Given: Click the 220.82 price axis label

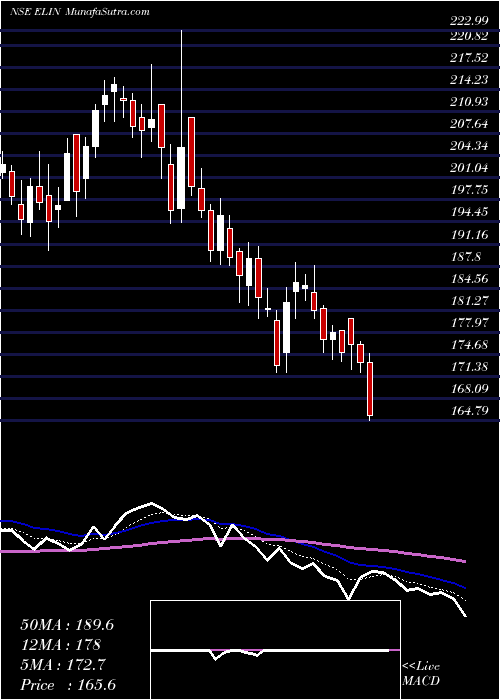Looking at the screenshot, I should click(x=469, y=37).
